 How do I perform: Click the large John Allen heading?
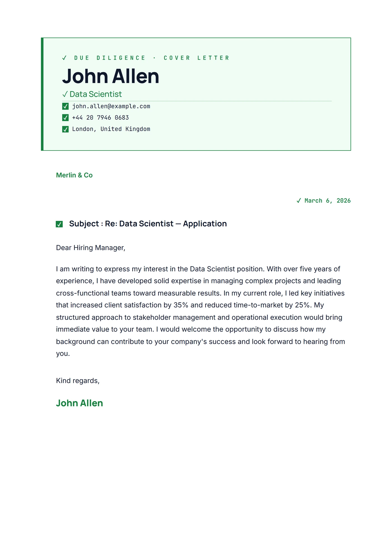(111, 76)
